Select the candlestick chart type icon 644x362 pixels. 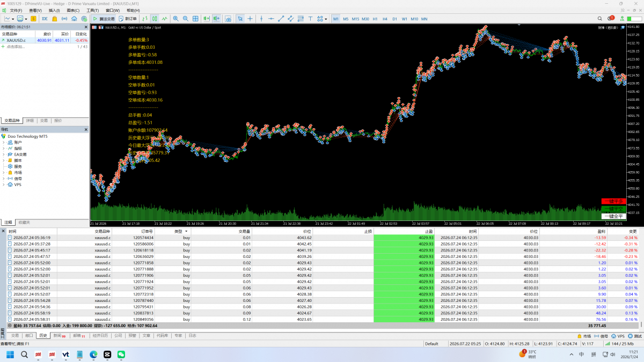click(155, 18)
